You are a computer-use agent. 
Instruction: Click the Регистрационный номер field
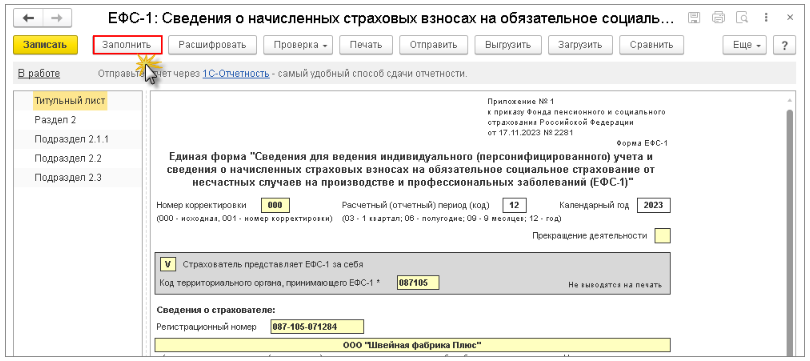pyautogui.click(x=317, y=327)
